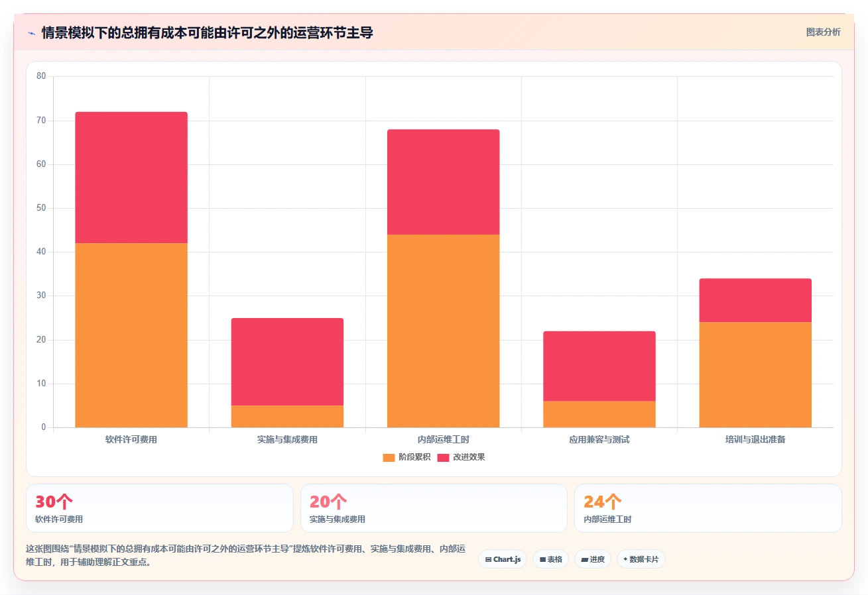Click the chart title text in header
The image size is (868, 595).
(x=208, y=32)
